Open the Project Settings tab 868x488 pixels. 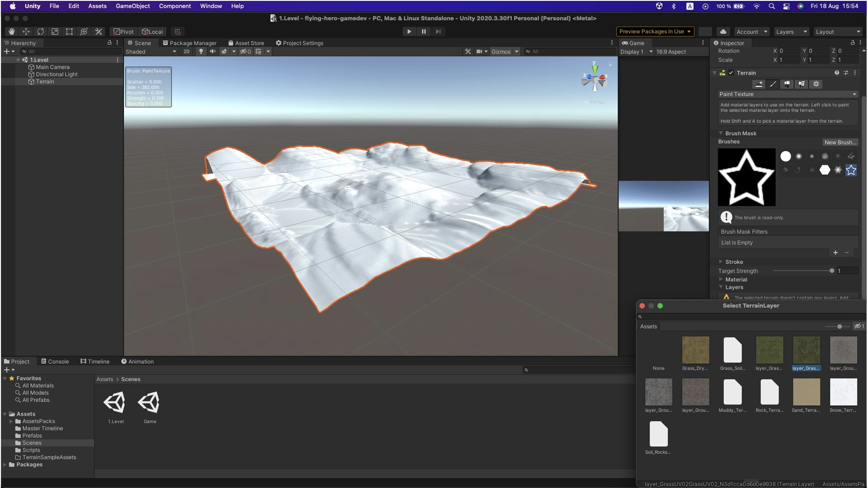point(299,43)
